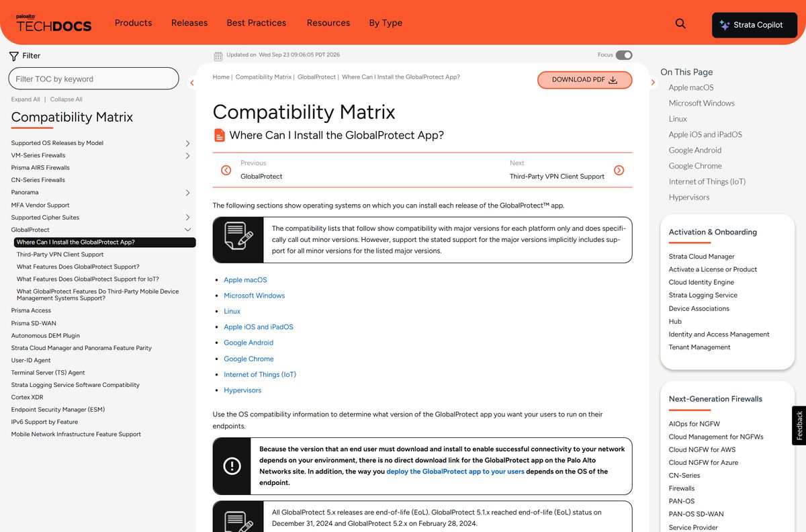Click the Home breadcrumb
Screen dimensions: 806x532
(x=221, y=77)
